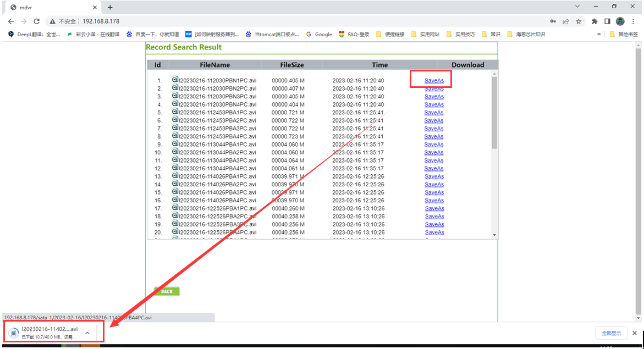
Task: Open the Google bookmark
Action: click(x=319, y=35)
